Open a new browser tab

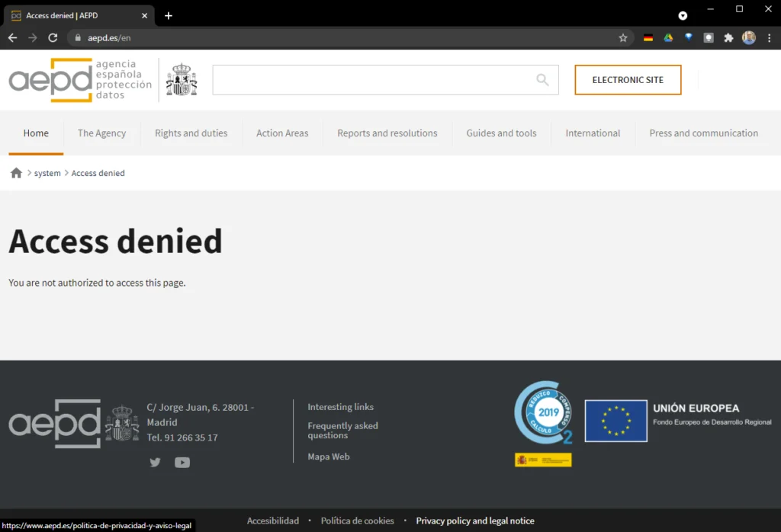(169, 16)
